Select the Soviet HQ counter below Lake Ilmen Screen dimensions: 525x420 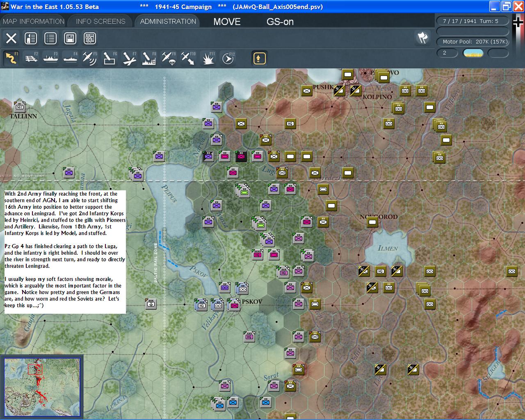pyautogui.click(x=381, y=271)
